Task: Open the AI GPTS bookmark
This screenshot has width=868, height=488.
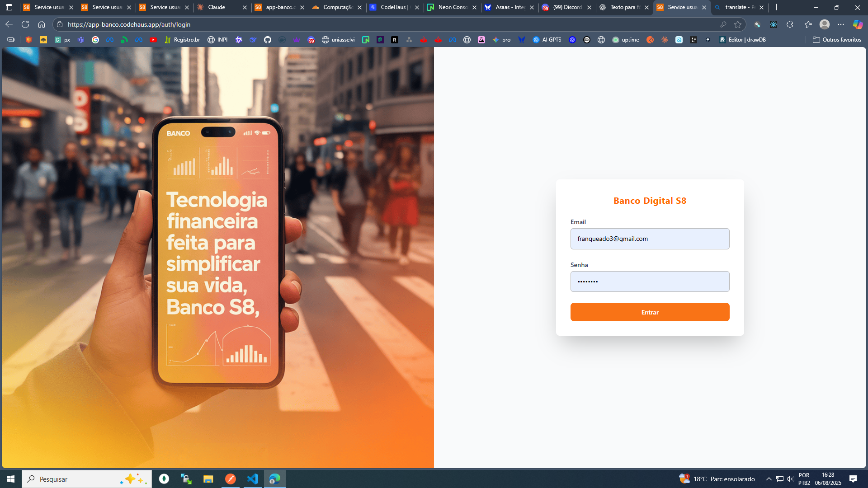Action: pos(547,40)
